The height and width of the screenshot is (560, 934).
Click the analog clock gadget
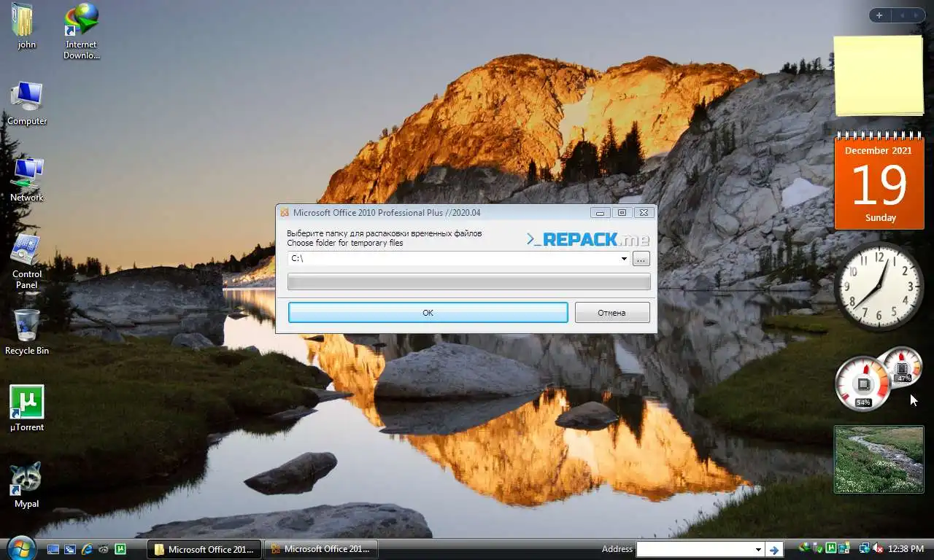point(879,287)
